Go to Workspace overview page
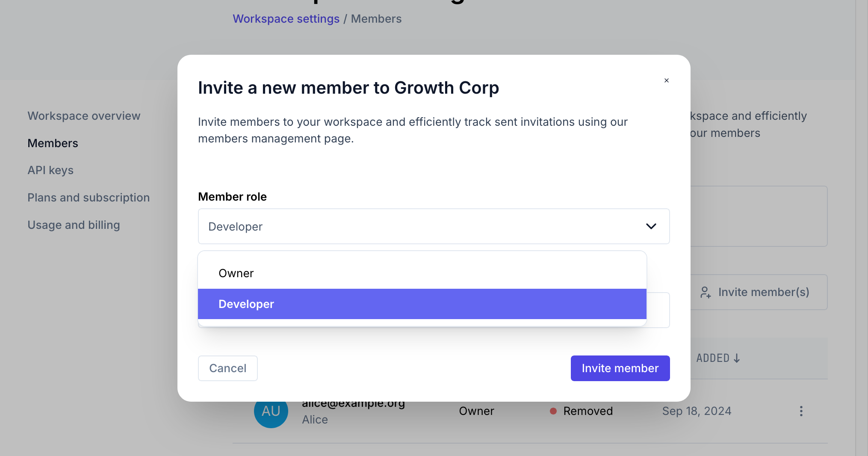 (x=84, y=116)
